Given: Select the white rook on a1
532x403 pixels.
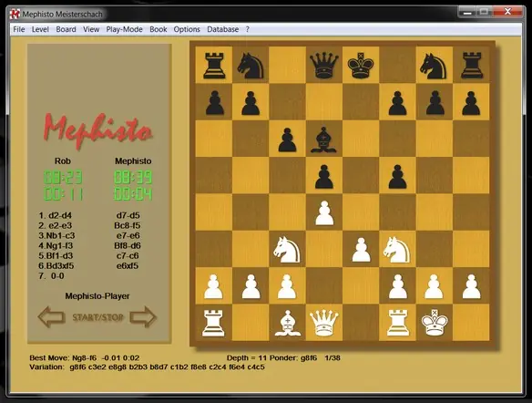Looking at the screenshot, I should pos(213,323).
